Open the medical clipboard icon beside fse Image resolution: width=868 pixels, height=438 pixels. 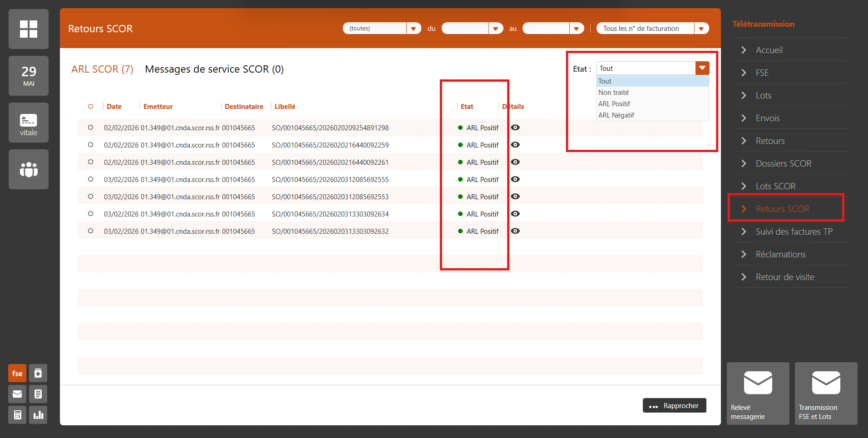tap(38, 373)
